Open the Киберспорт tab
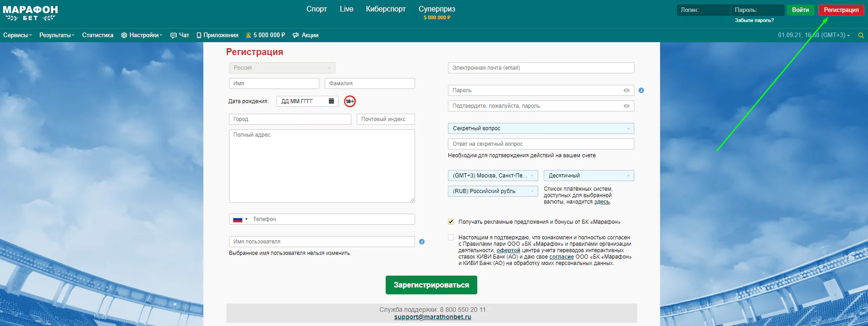This screenshot has height=326, width=868. click(386, 9)
